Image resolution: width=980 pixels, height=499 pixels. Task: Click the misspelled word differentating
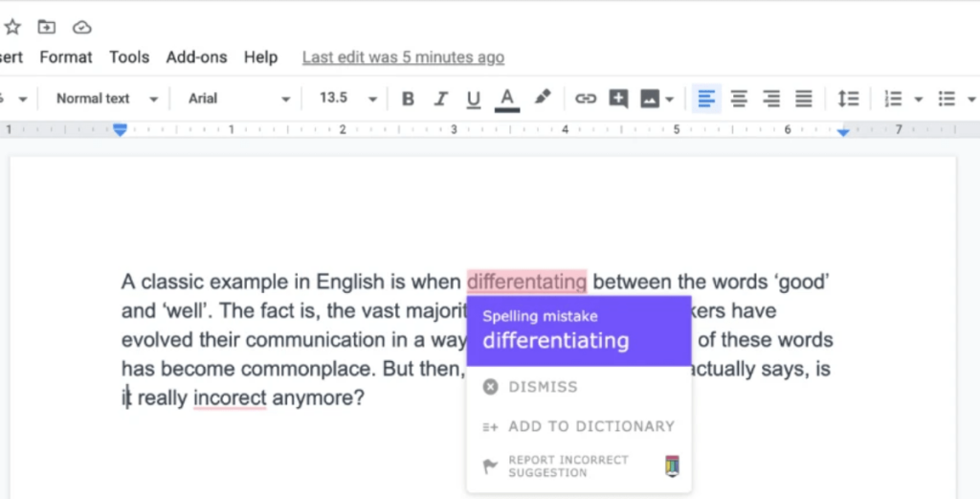pyautogui.click(x=527, y=282)
